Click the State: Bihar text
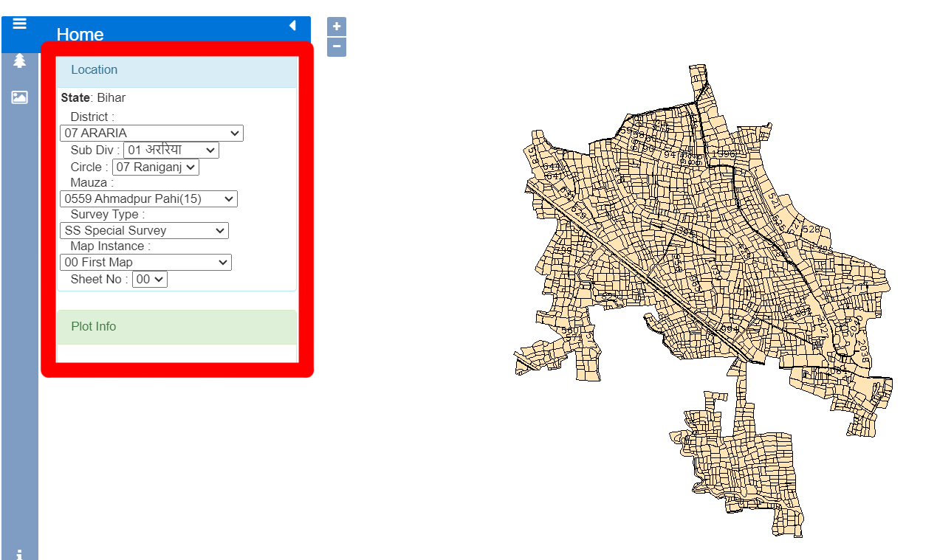Viewport: 937px width, 560px height. (93, 98)
